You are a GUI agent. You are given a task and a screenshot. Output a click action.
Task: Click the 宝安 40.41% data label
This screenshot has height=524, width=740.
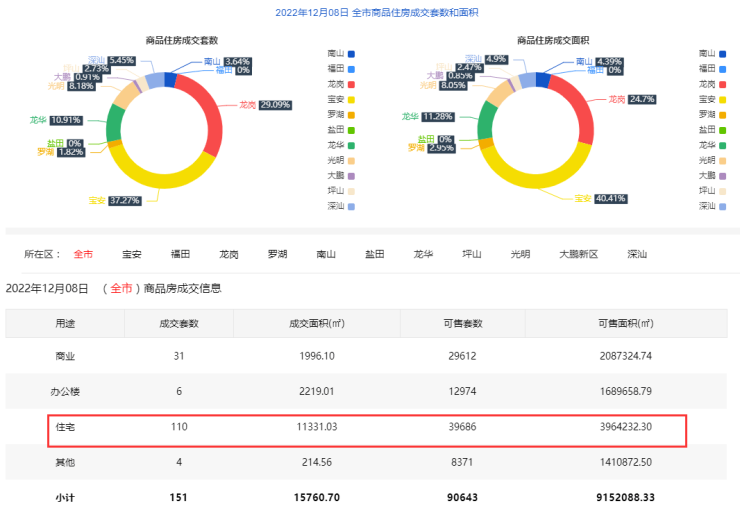tap(610, 198)
